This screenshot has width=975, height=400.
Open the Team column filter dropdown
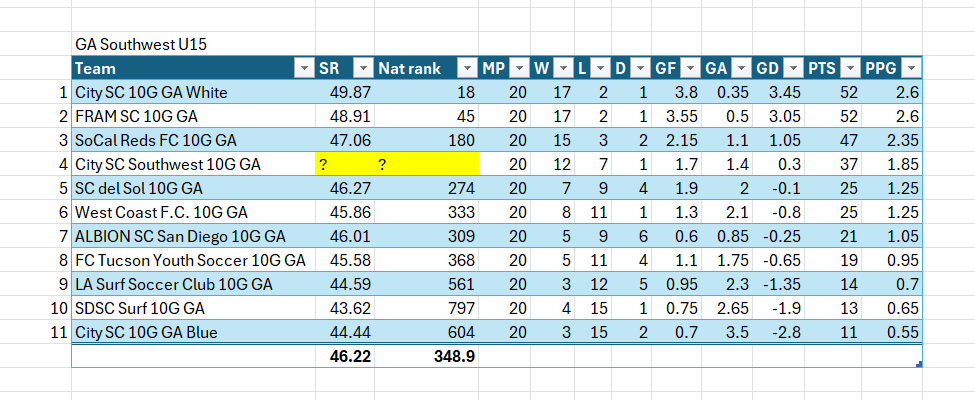(x=303, y=68)
